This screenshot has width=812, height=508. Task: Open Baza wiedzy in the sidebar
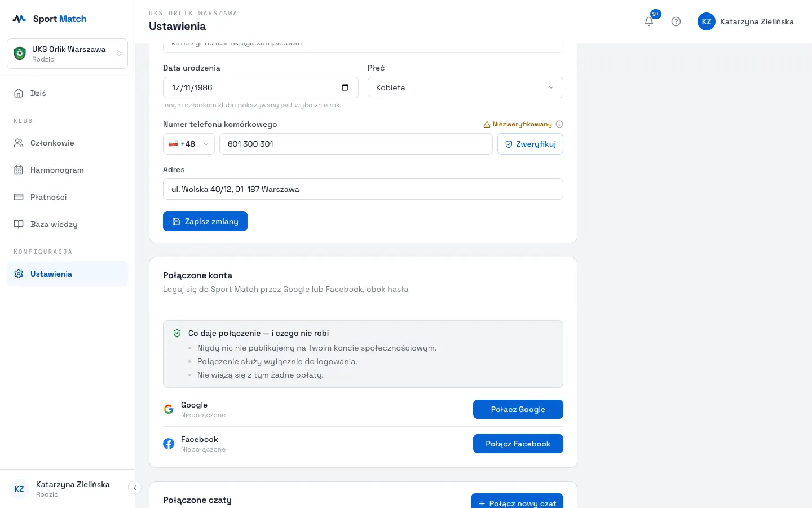point(67,224)
